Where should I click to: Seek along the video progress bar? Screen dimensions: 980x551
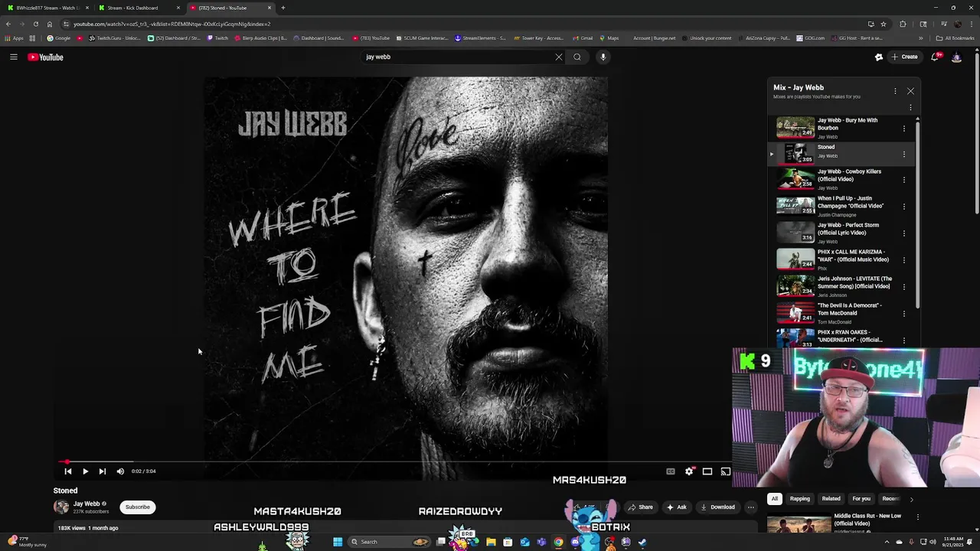(397, 462)
